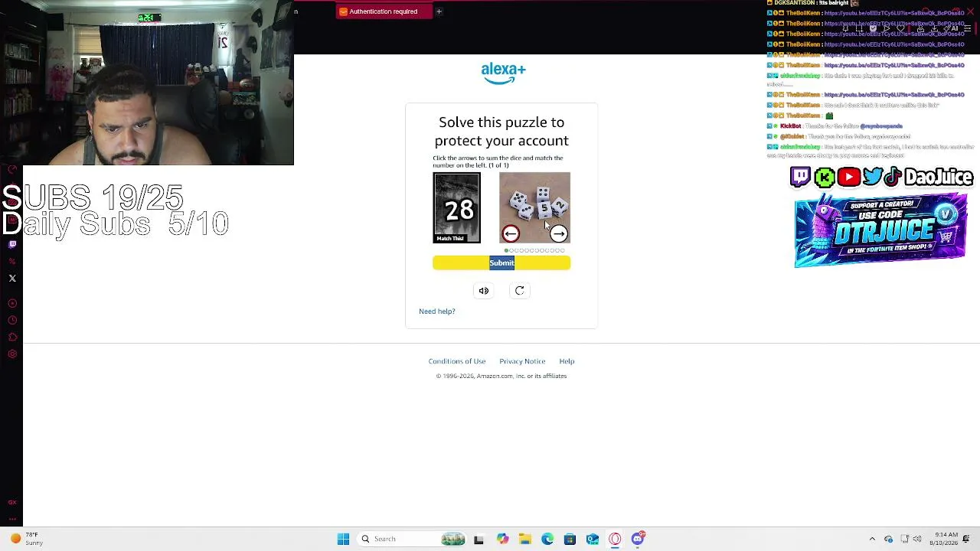This screenshot has width=980, height=551.
Task: Open the volume control in system tray
Action: pos(917,539)
